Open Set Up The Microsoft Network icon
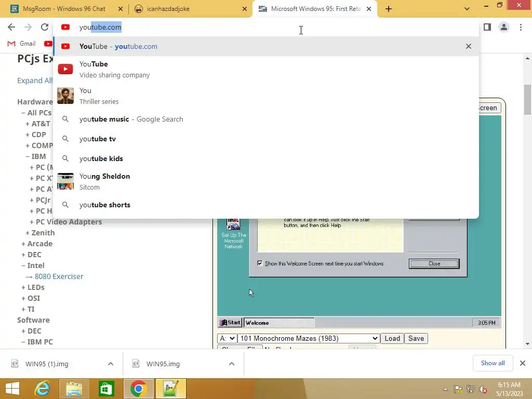This screenshot has width=532, height=399. pyautogui.click(x=233, y=234)
